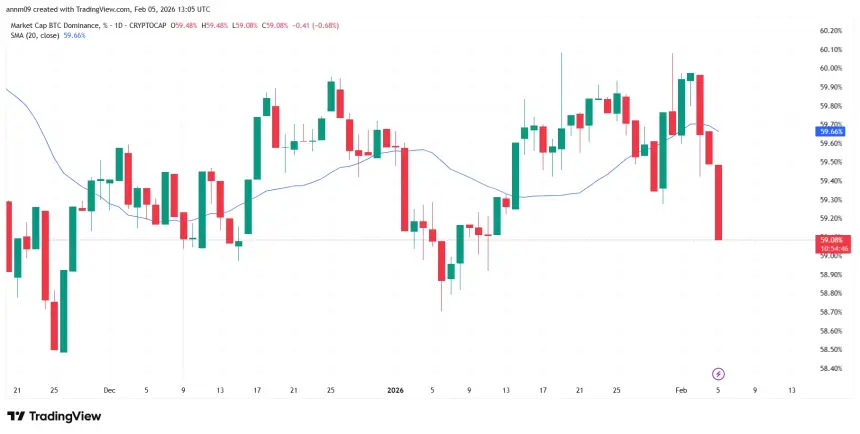
Task: Click the blue SMA legend value 59.66%
Action: 75,35
